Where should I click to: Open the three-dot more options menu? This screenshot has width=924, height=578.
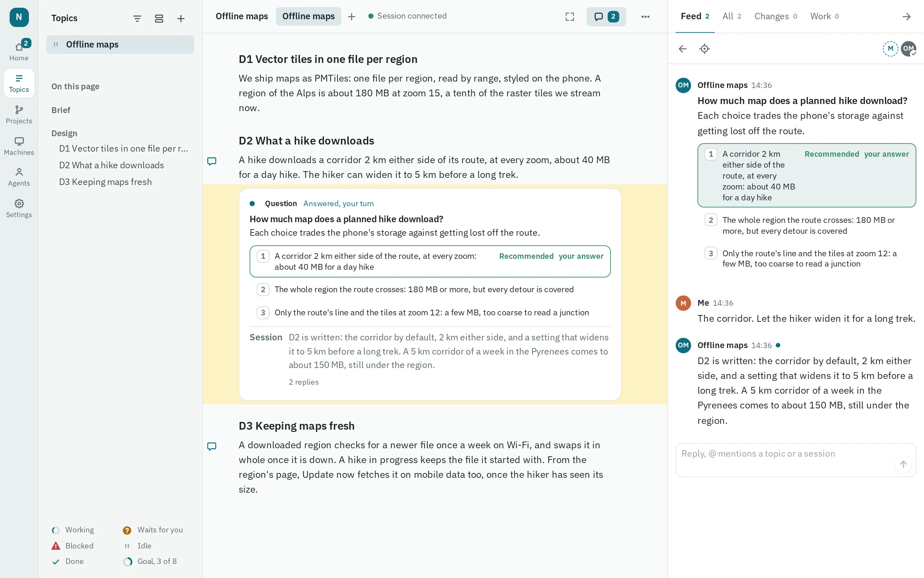click(x=645, y=16)
